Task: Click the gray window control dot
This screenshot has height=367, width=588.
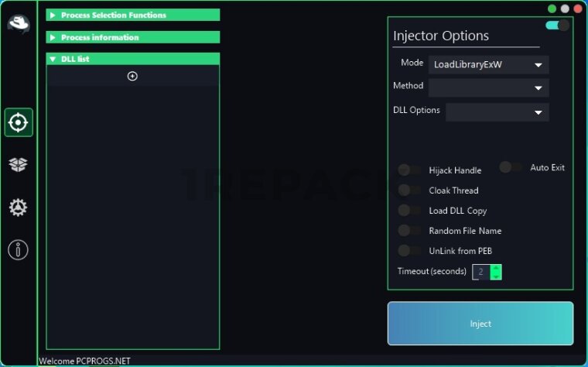Action: [x=565, y=9]
